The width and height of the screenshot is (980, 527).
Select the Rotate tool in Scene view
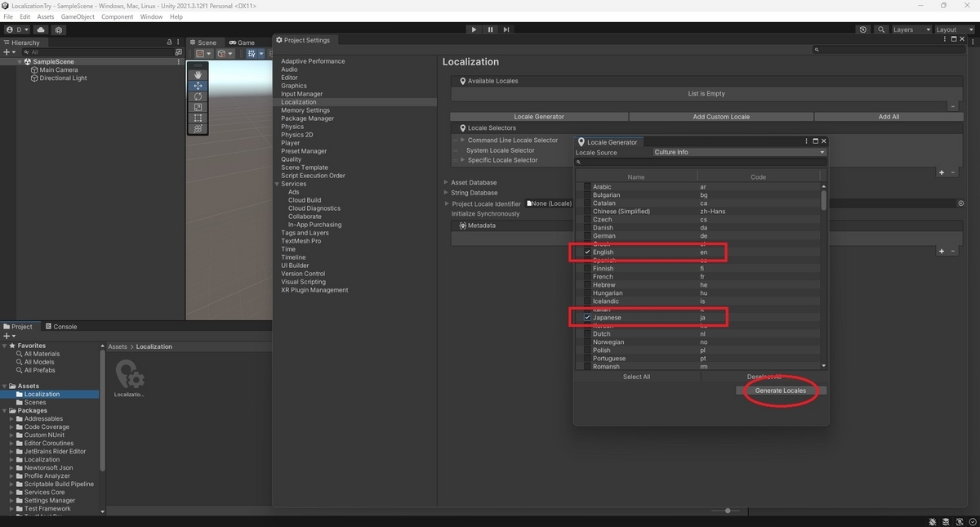198,96
